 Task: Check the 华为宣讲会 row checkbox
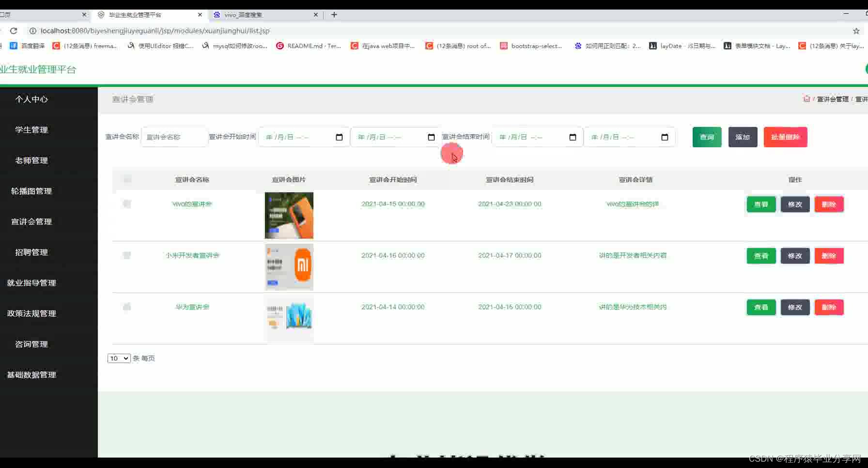(x=127, y=307)
